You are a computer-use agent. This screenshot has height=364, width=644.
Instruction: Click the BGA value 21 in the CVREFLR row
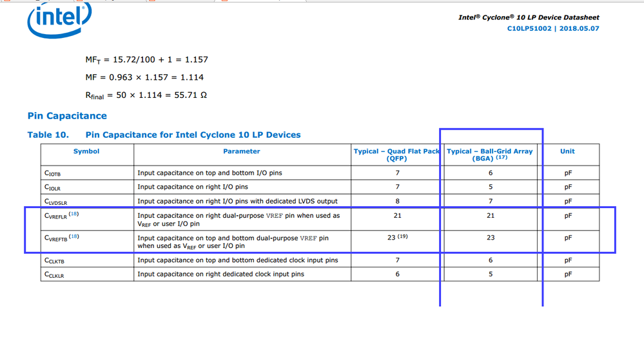[x=491, y=215]
